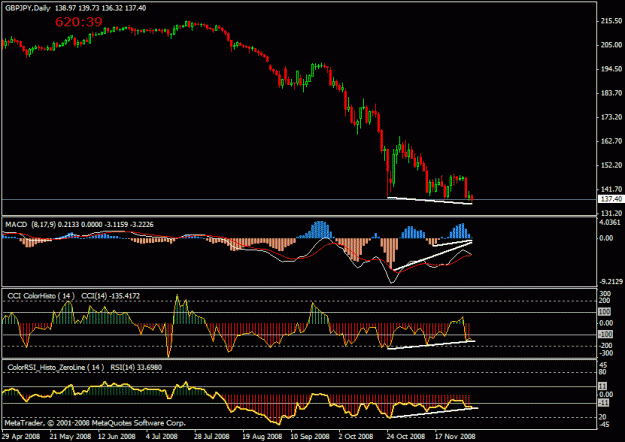Click the 12 Jun 2008 date label
Image resolution: width=625 pixels, height=442 pixels.
[x=117, y=436]
